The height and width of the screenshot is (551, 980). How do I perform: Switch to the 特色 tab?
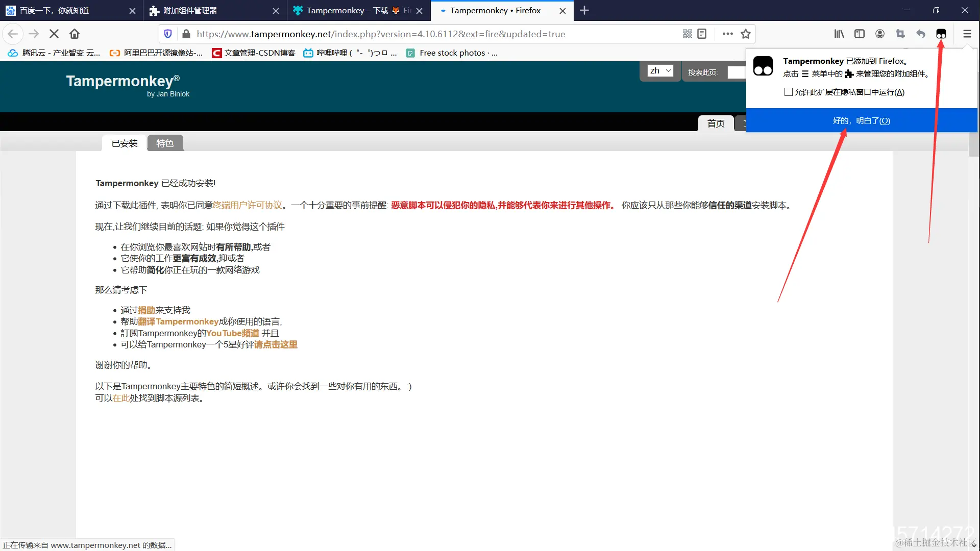tap(165, 143)
